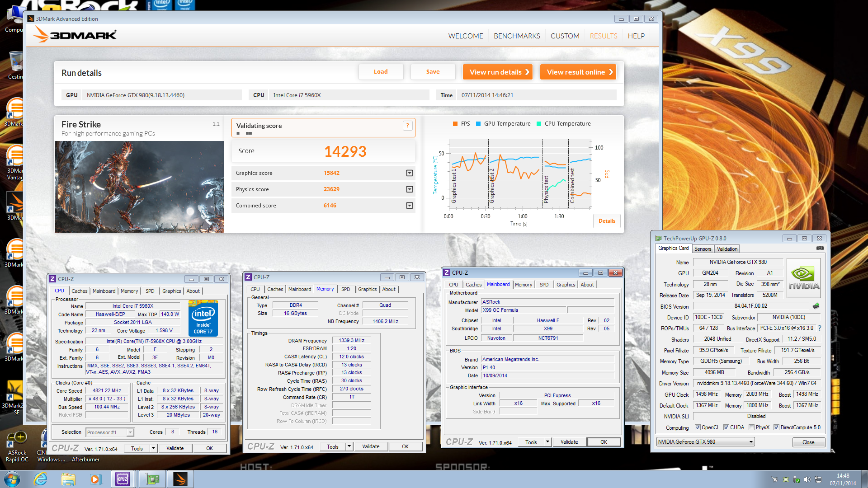The image size is (868, 488).
Task: Expand the Combined score details
Action: click(x=409, y=206)
